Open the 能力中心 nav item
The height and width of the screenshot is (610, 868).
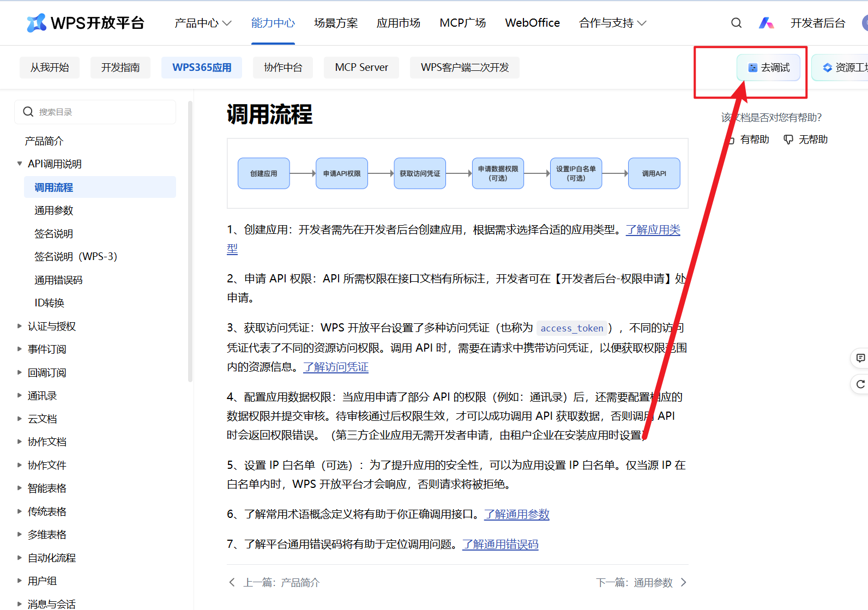(x=273, y=23)
